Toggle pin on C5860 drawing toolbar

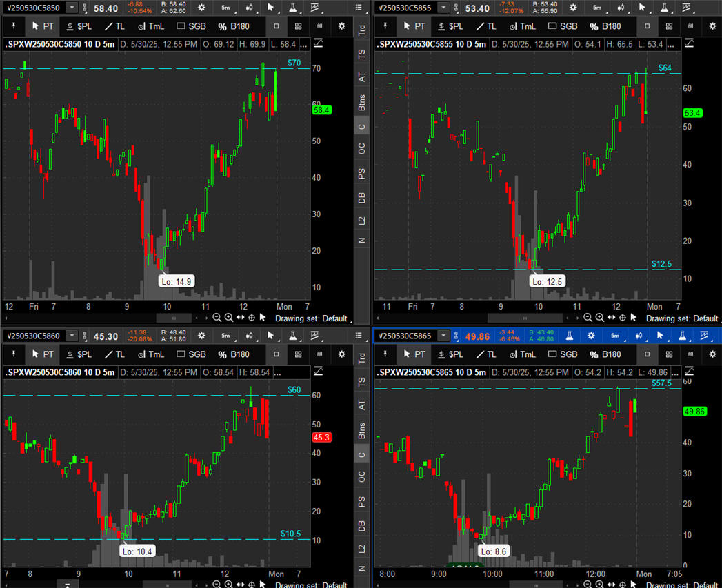[14, 354]
